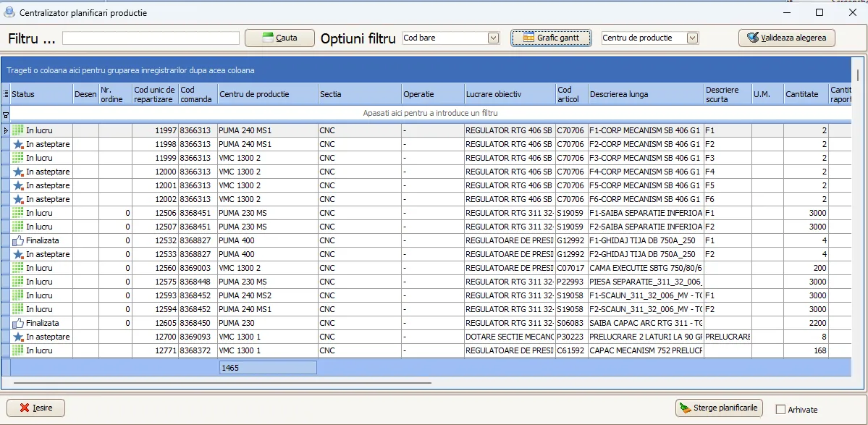Click the In lucru icon in row 12507
The height and width of the screenshot is (425, 868).
[x=17, y=227]
